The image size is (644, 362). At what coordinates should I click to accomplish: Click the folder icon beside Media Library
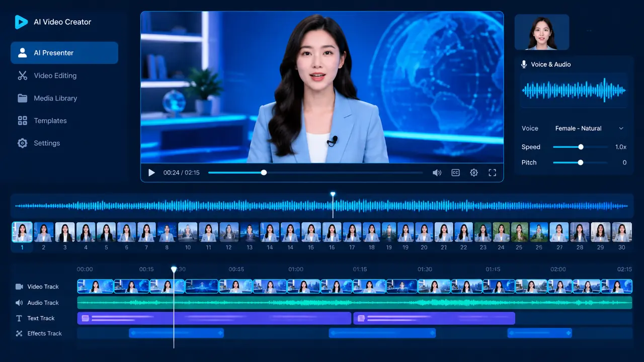[22, 98]
